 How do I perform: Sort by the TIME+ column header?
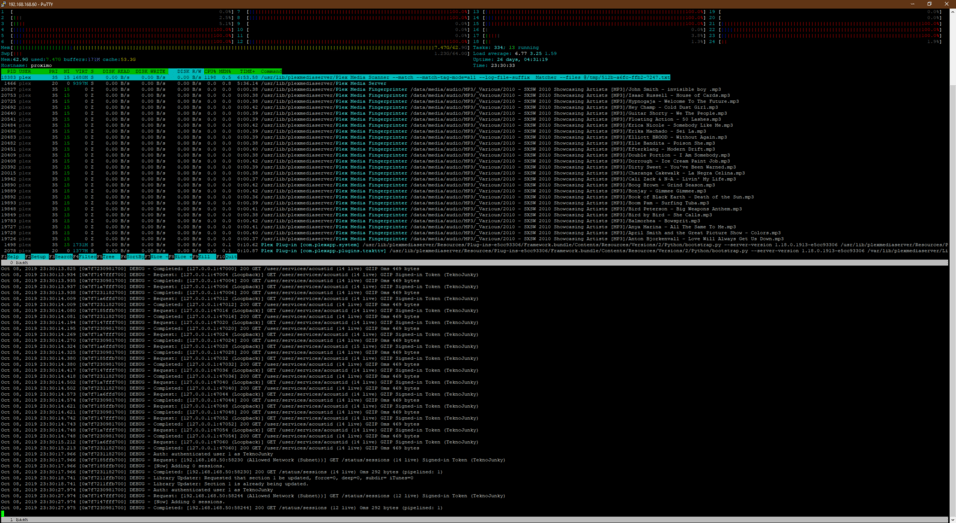[x=246, y=71]
